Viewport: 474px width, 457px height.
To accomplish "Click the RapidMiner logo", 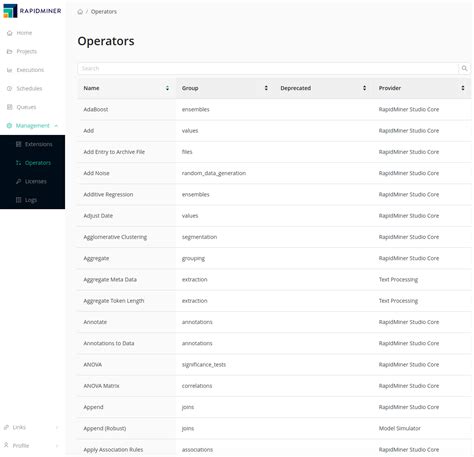I will 32,11.
